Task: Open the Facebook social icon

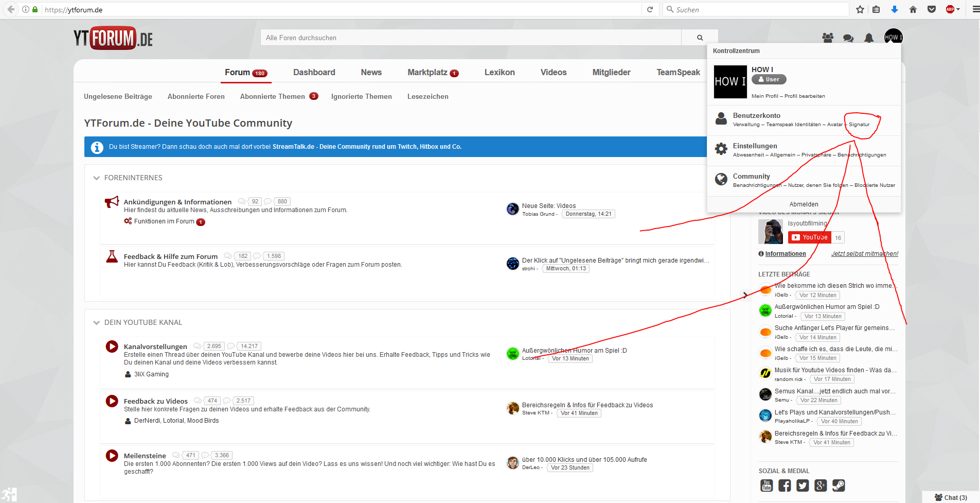Action: point(785,485)
